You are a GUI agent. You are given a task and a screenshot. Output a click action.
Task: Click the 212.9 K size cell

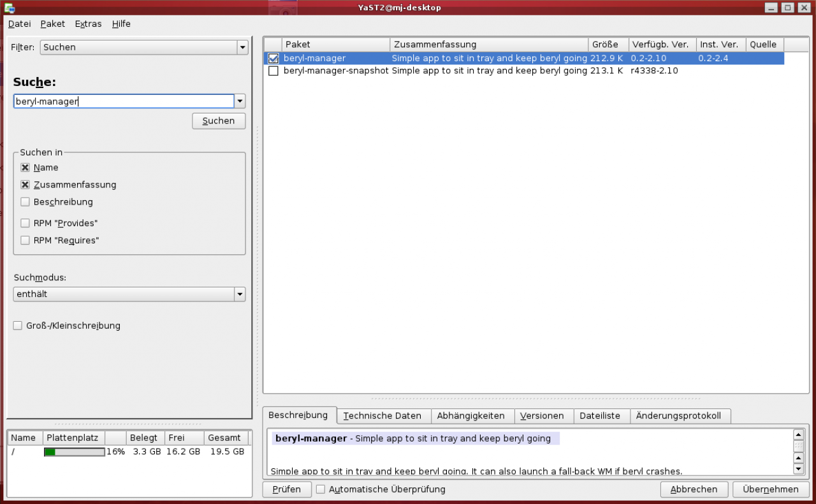click(607, 58)
